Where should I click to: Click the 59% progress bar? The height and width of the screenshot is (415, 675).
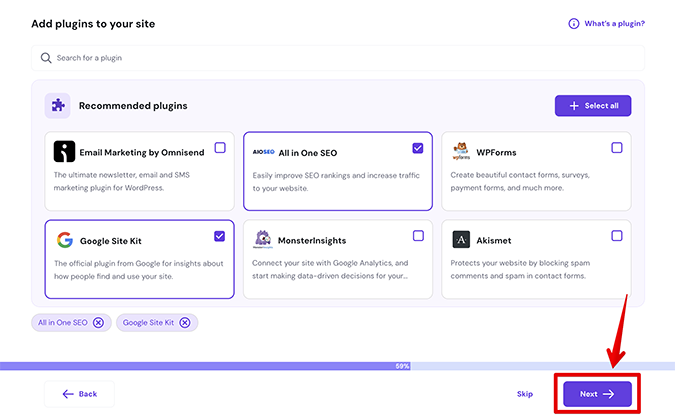[x=338, y=366]
